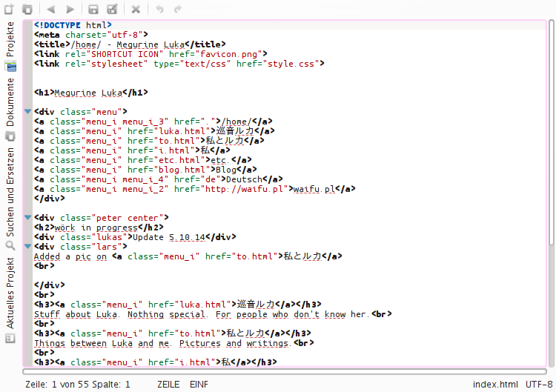Click the meta charset="utf-8" line
This screenshot has width=556, height=392.
point(91,35)
